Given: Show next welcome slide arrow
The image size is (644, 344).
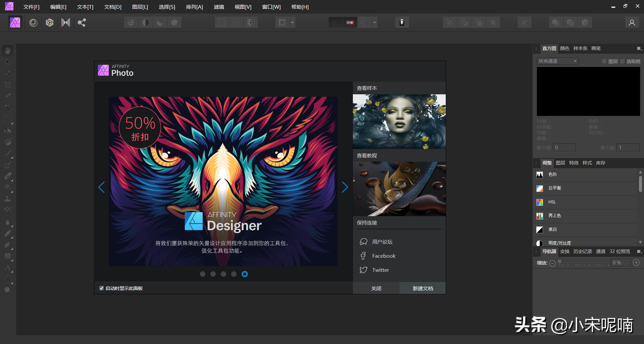Looking at the screenshot, I should (345, 187).
